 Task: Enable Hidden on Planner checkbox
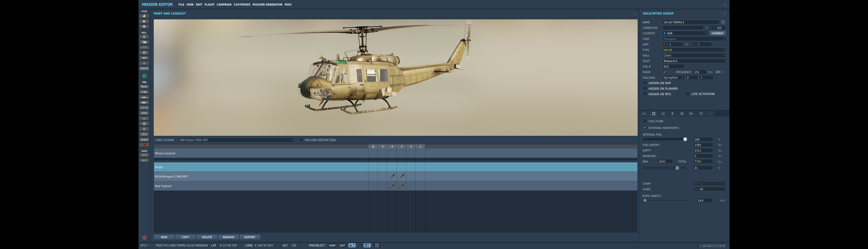pyautogui.click(x=645, y=89)
